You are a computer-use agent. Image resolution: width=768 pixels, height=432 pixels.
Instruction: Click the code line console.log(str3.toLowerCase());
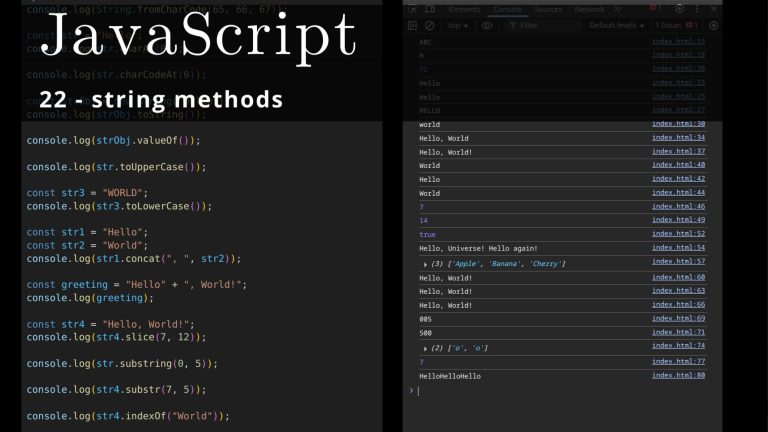point(120,206)
